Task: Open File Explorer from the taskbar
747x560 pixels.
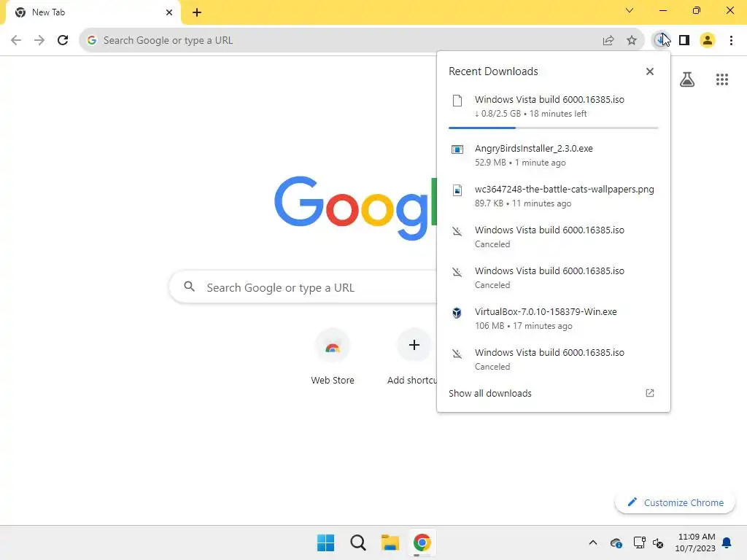Action: [390, 542]
